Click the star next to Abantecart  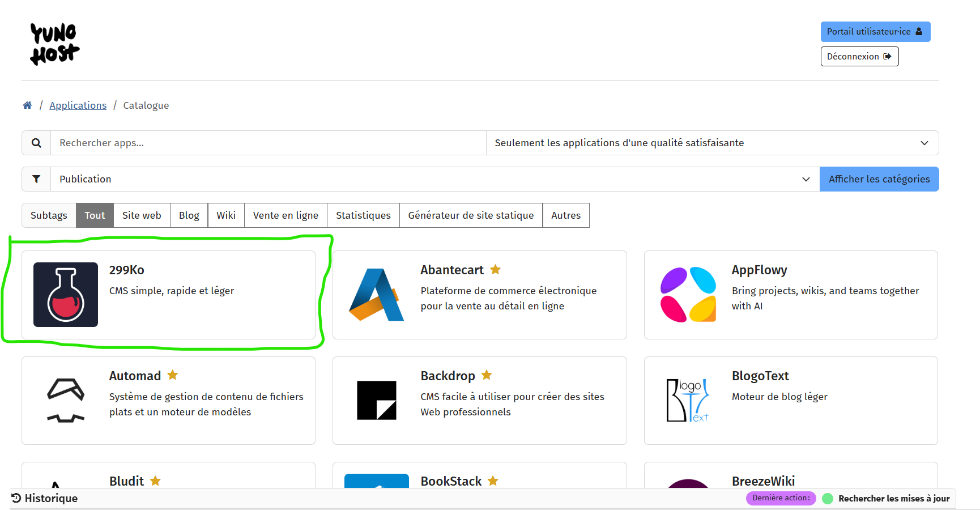(496, 270)
